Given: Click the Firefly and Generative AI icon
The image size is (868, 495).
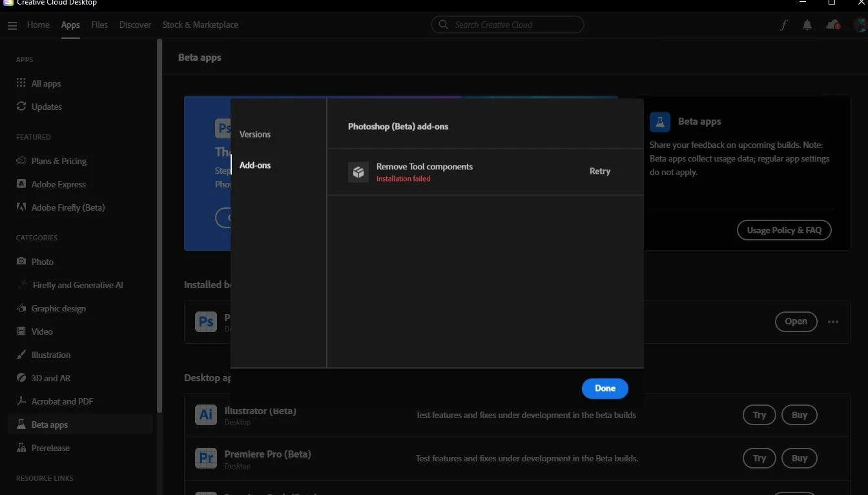Looking at the screenshot, I should [21, 285].
